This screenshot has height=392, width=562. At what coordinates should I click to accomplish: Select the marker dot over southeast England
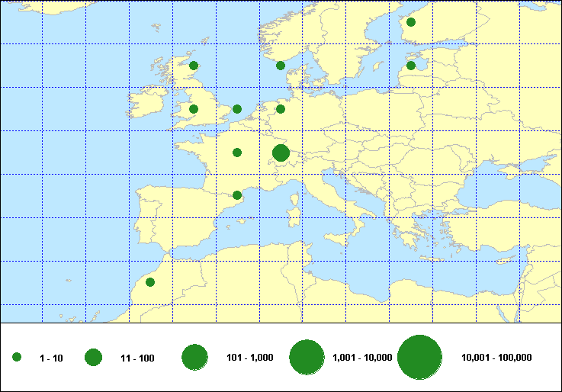click(x=237, y=109)
